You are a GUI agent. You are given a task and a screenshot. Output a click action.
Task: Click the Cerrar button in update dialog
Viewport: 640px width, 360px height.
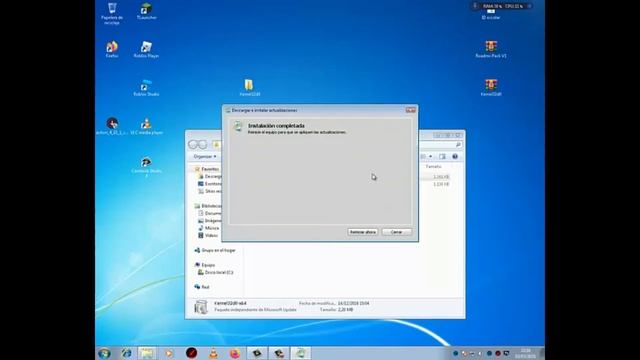tap(396, 232)
